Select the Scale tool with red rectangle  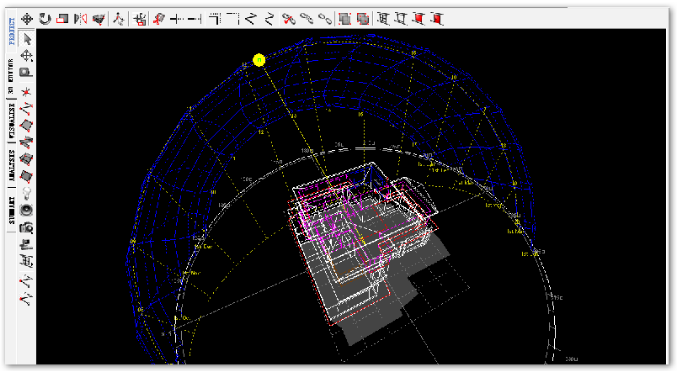point(63,19)
